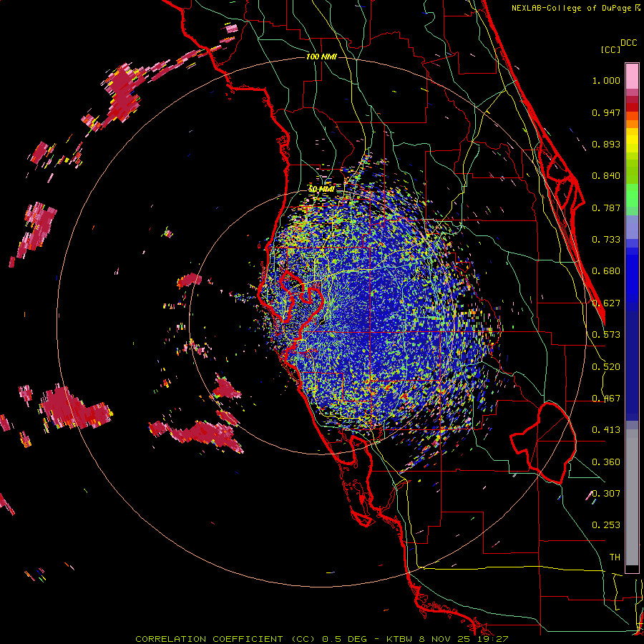Select the 0.840 legend value
This screenshot has width=644, height=644.
pyautogui.click(x=606, y=176)
